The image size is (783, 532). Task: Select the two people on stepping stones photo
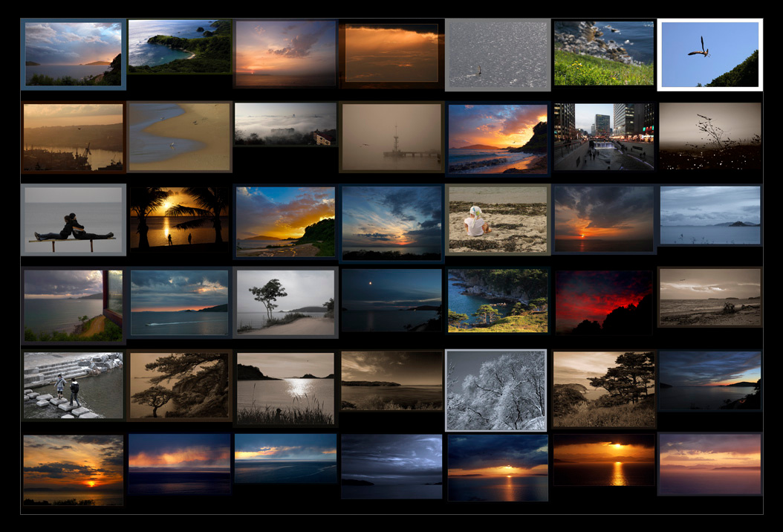74,386
